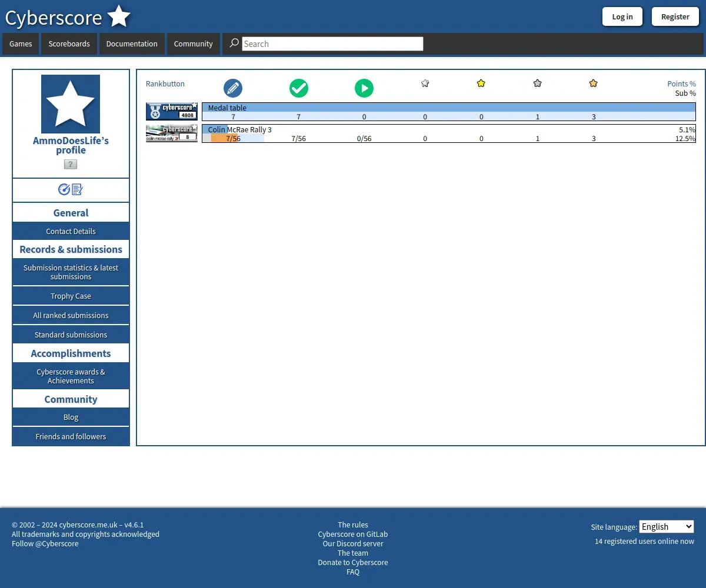Open Standard submissions

pos(71,335)
